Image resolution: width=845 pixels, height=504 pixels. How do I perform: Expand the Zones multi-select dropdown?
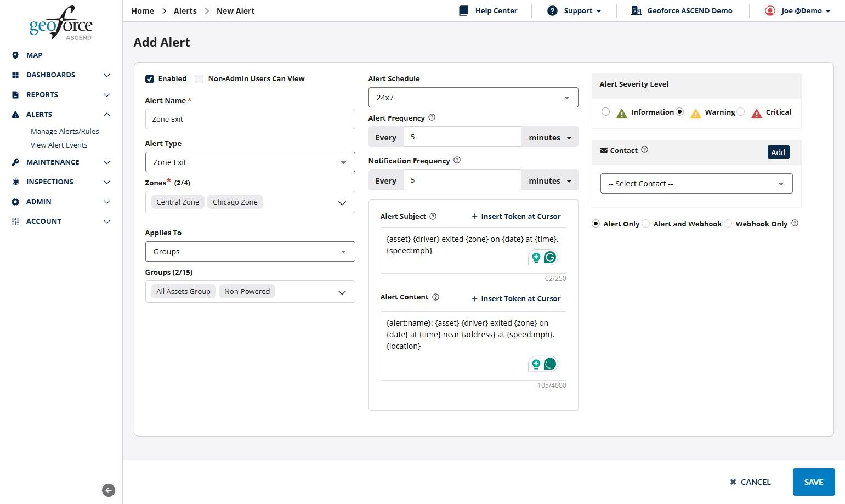pyautogui.click(x=250, y=202)
